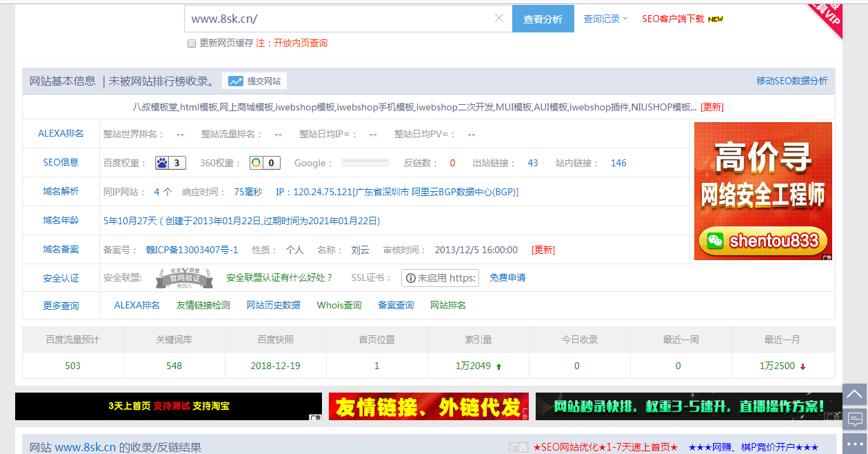Click the Google PR progress bar
868x454 pixels.
(365, 163)
